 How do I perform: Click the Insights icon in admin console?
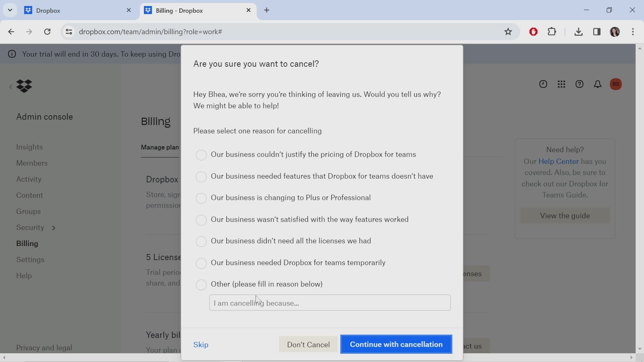30,147
